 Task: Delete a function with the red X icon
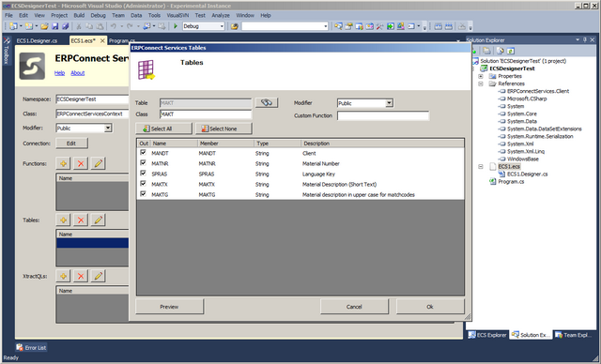point(81,163)
